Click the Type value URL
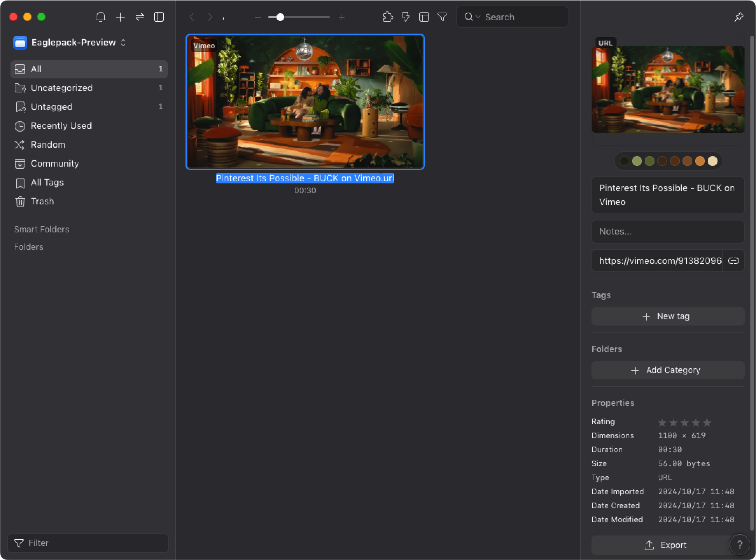This screenshot has width=756, height=560. coord(665,477)
